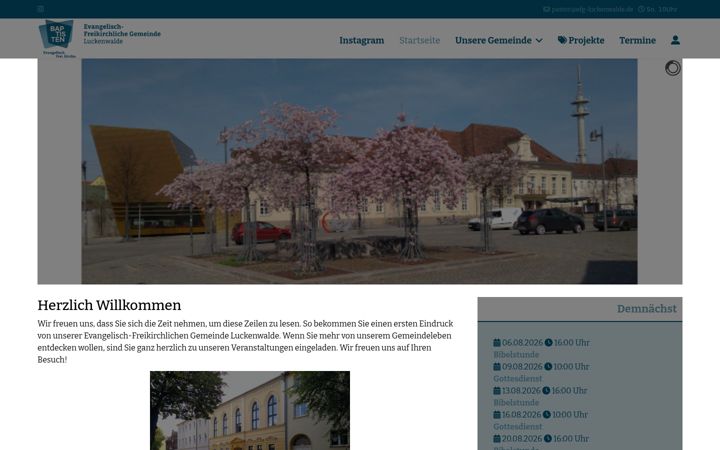Click the "So. 10Uhr" text in top bar
The width and height of the screenshot is (720, 450).
662,9
